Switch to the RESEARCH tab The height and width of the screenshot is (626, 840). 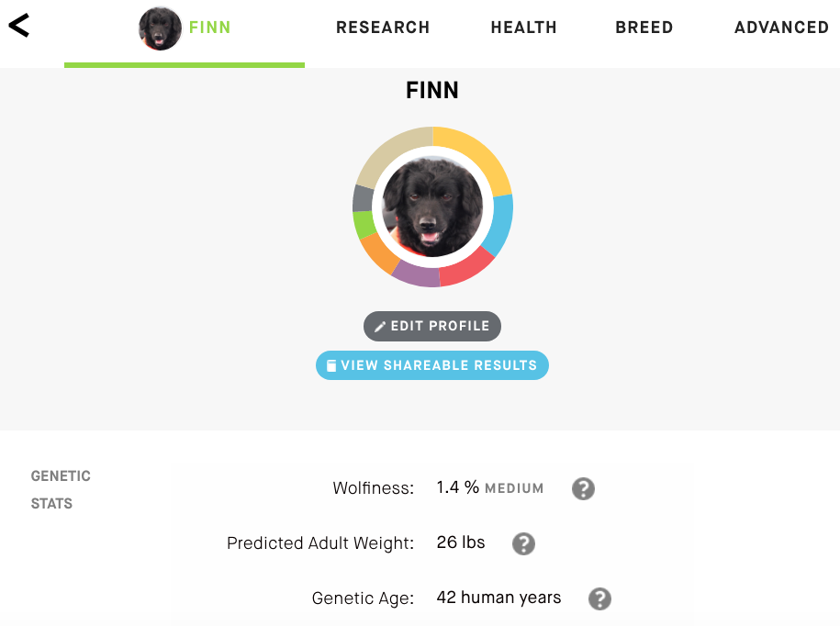tap(383, 28)
